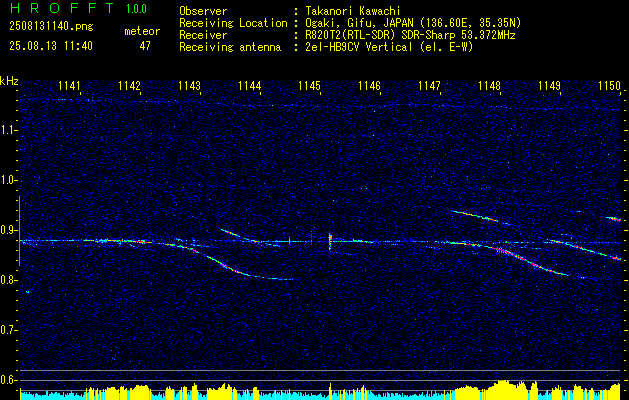
Task: Click the 1147 time axis marker
Action: pos(430,86)
